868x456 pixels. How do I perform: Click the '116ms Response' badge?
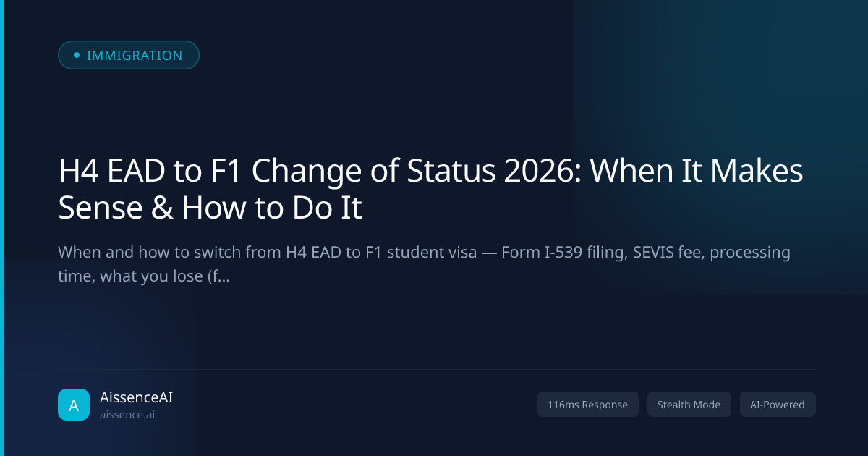pyautogui.click(x=588, y=405)
